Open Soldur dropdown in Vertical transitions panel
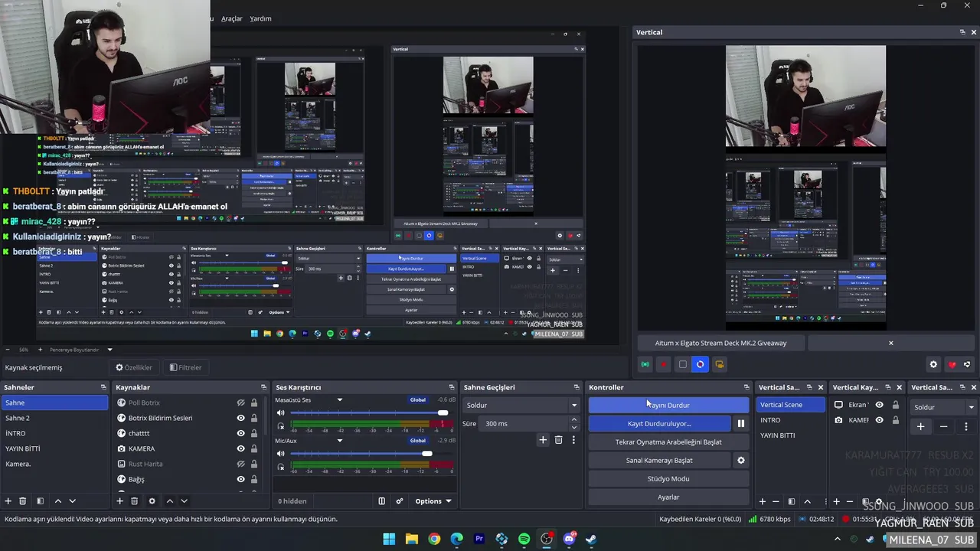980x551 pixels. [x=943, y=407]
